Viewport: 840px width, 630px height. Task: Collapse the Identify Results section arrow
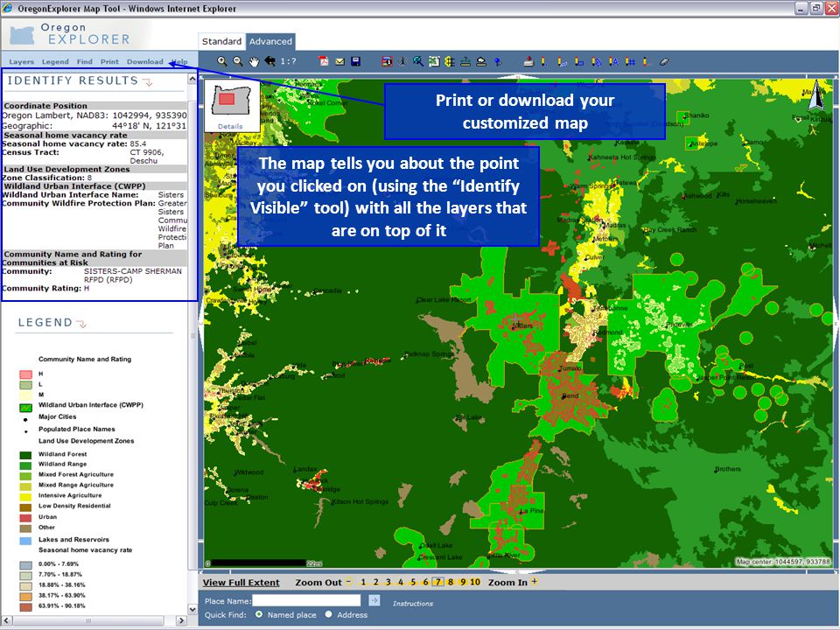pos(147,82)
